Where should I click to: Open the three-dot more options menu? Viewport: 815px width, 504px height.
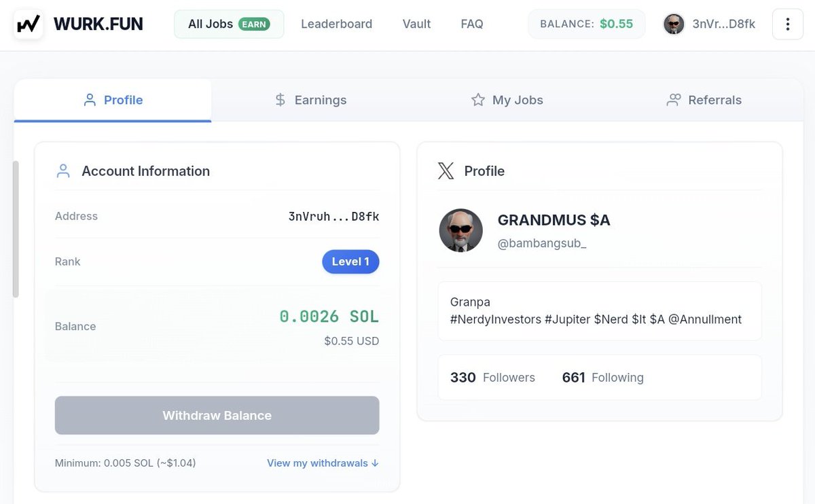[x=788, y=24]
